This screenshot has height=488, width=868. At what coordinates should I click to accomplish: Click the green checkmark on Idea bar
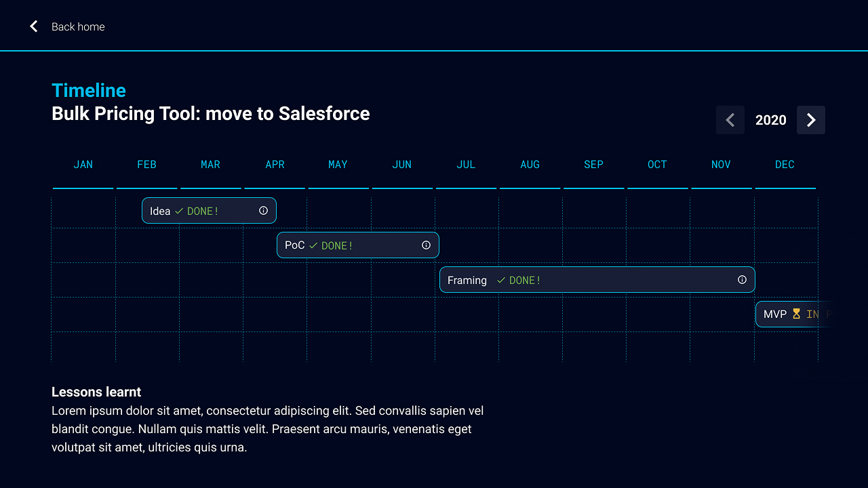point(179,211)
